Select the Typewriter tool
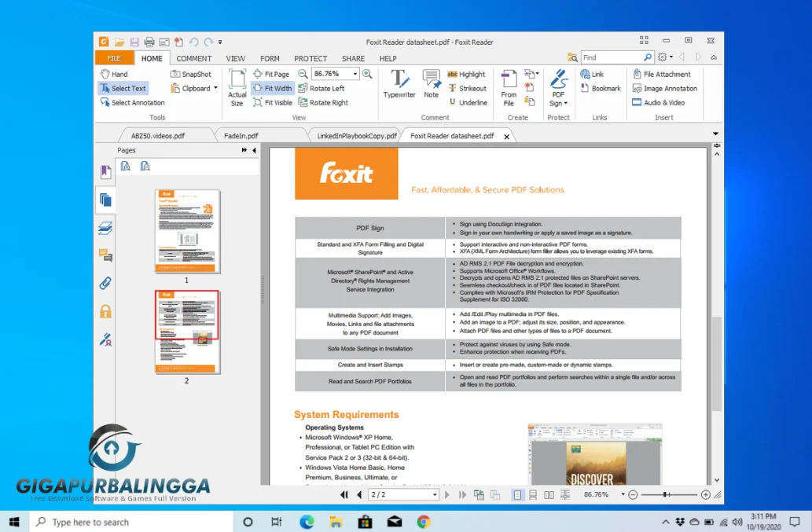Screen dimensions: 812x532 coord(399,82)
